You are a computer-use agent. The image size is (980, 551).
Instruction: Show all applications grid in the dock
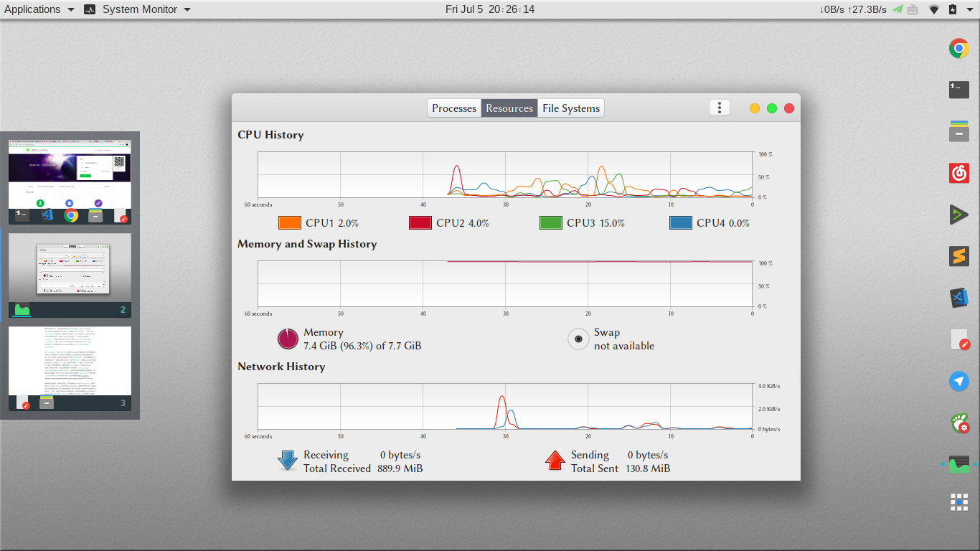click(959, 502)
